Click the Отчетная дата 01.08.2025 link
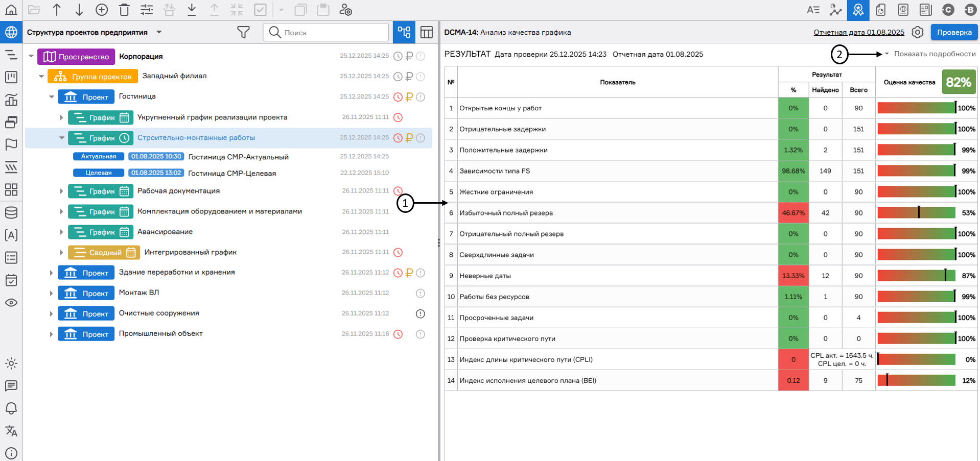This screenshot has height=461, width=980. click(x=858, y=32)
